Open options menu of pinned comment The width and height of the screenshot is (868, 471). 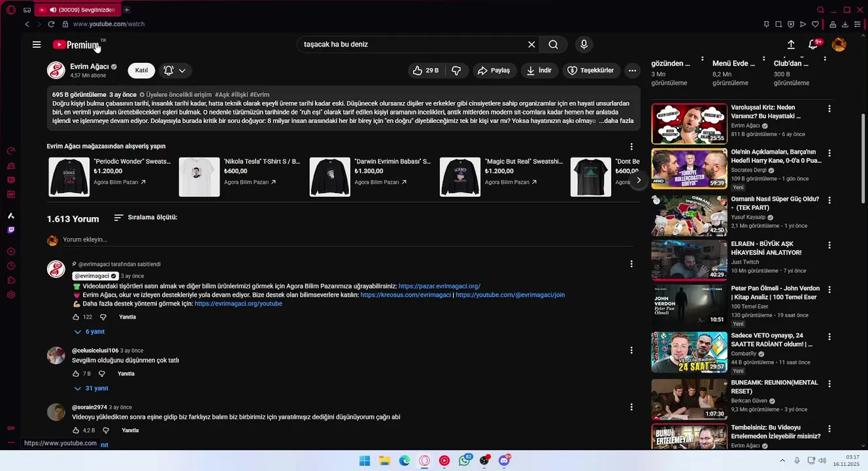pos(631,264)
